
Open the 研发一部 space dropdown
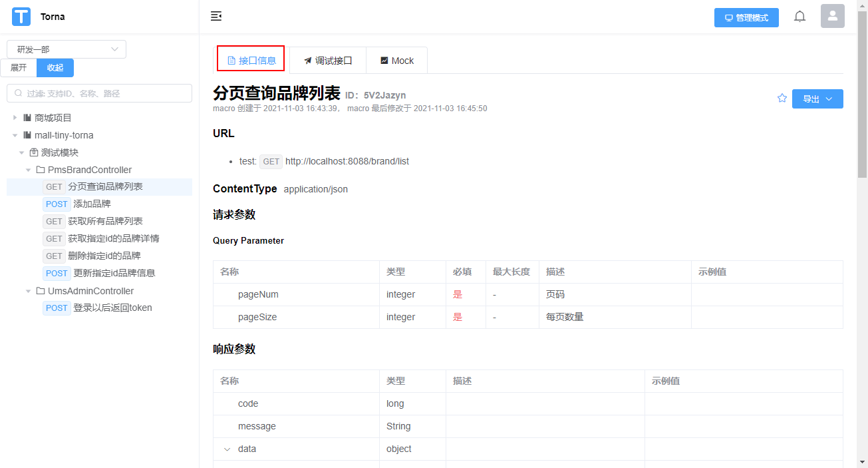coord(67,49)
